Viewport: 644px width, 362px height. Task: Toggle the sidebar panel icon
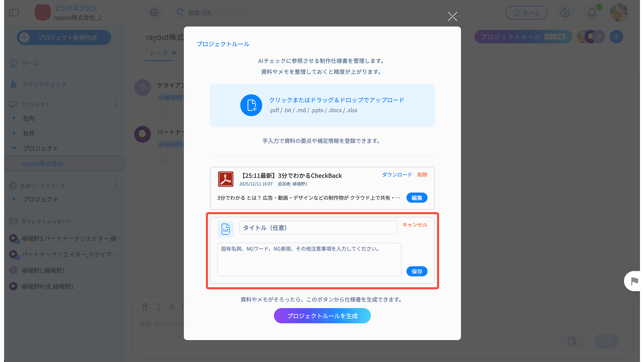(14, 13)
